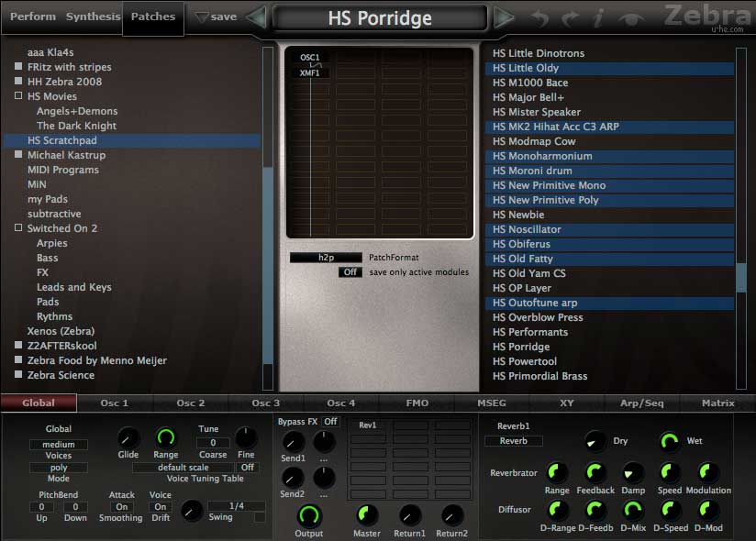The height and width of the screenshot is (541, 756).
Task: Click the Wet knob in Reverb1
Action: pos(669,441)
